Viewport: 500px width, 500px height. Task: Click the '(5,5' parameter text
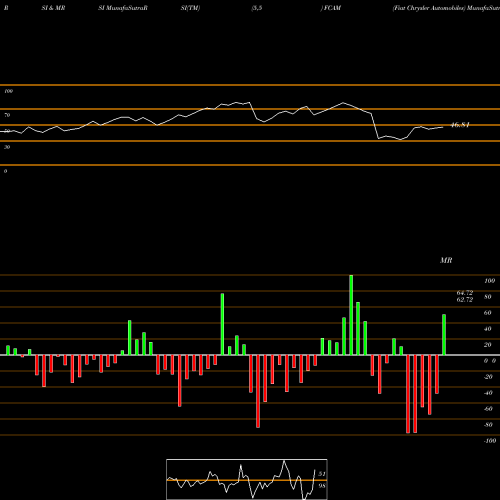pos(257,8)
